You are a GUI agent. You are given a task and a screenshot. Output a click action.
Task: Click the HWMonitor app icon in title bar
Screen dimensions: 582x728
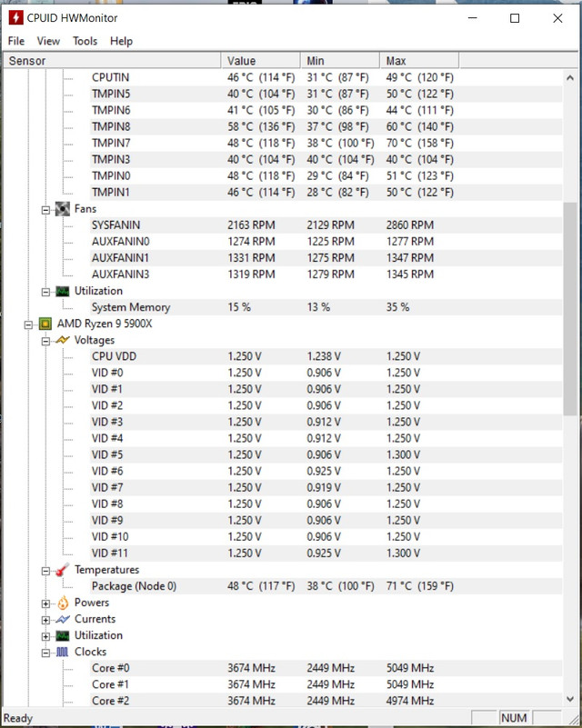point(15,18)
